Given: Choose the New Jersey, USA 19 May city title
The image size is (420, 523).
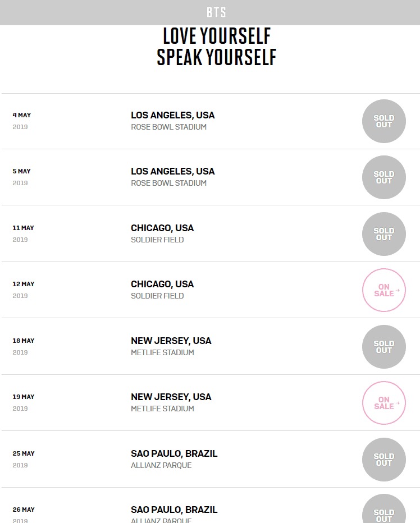Looking at the screenshot, I should [171, 397].
